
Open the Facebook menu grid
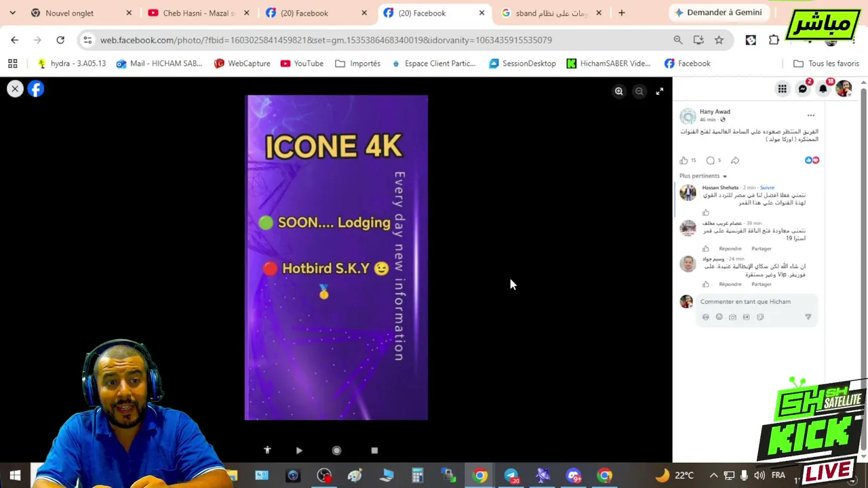pyautogui.click(x=783, y=89)
